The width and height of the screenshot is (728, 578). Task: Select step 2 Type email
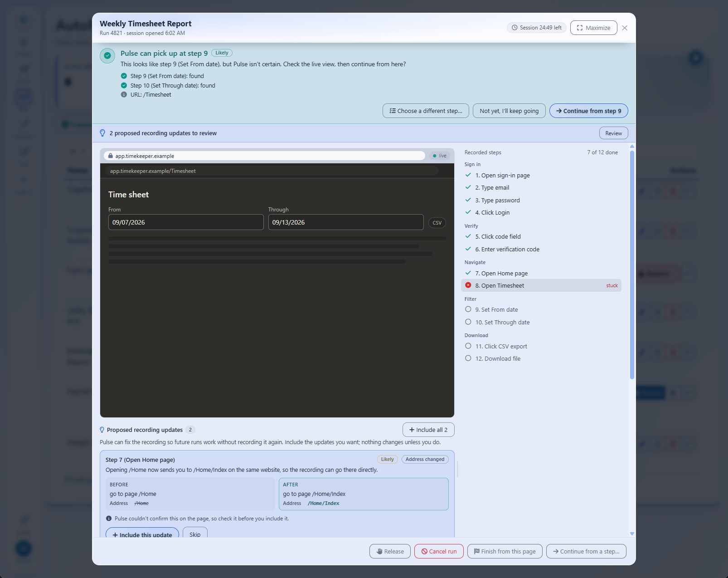point(541,187)
